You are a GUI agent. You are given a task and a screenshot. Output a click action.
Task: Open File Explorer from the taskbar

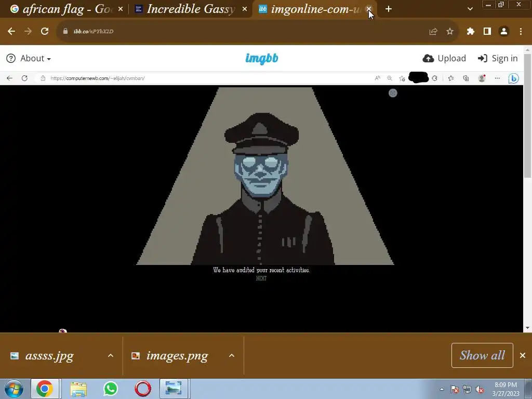click(x=78, y=389)
